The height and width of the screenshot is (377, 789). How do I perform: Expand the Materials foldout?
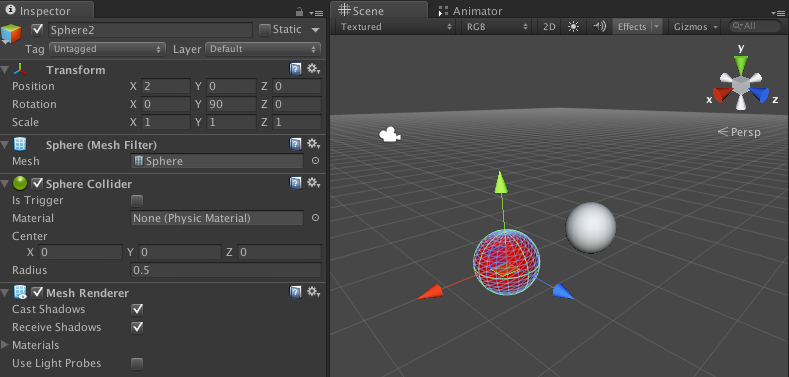[5, 345]
